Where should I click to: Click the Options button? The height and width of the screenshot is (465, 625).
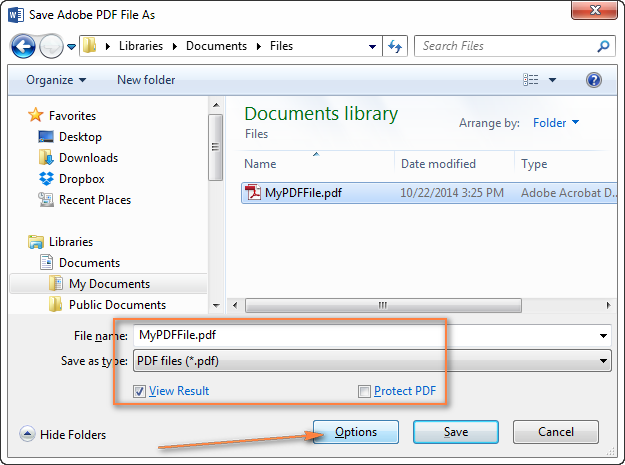point(356,432)
